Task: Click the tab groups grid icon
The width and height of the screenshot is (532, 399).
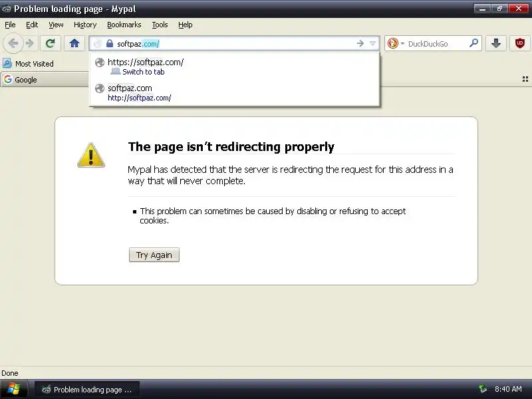Action: tap(525, 79)
